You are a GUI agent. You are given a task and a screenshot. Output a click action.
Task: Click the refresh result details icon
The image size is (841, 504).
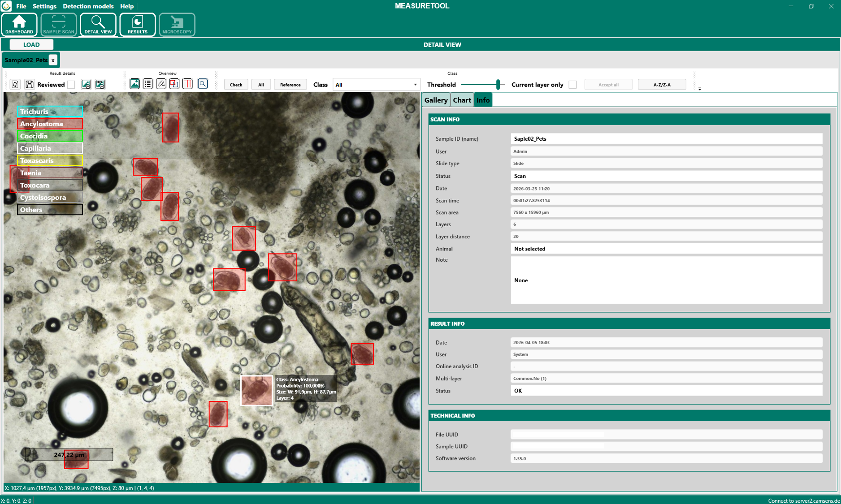[x=15, y=84]
